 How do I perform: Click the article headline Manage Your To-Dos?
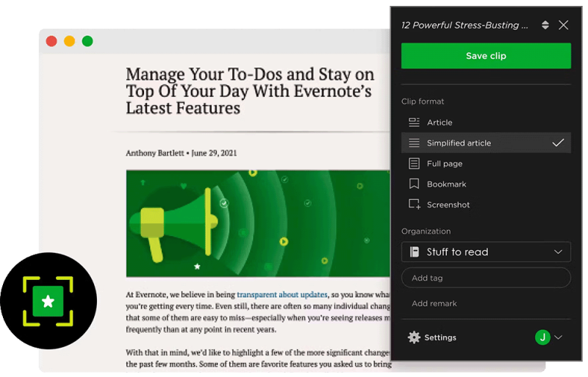coord(250,91)
